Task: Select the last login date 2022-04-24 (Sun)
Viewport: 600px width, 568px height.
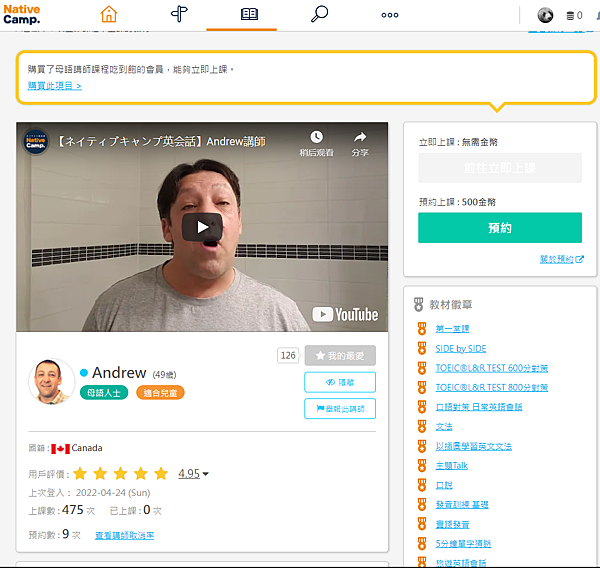Action: tap(113, 493)
